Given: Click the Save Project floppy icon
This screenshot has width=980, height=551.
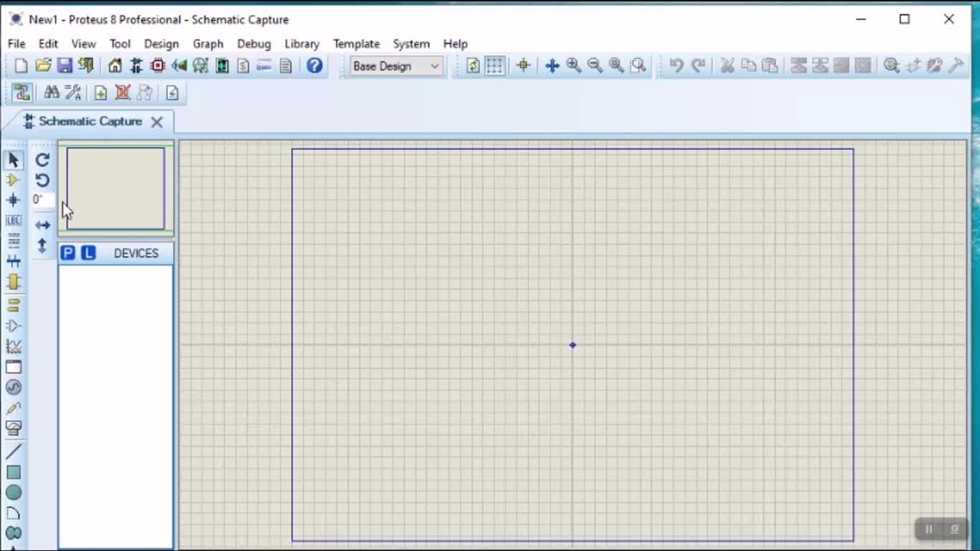Looking at the screenshot, I should (x=64, y=66).
